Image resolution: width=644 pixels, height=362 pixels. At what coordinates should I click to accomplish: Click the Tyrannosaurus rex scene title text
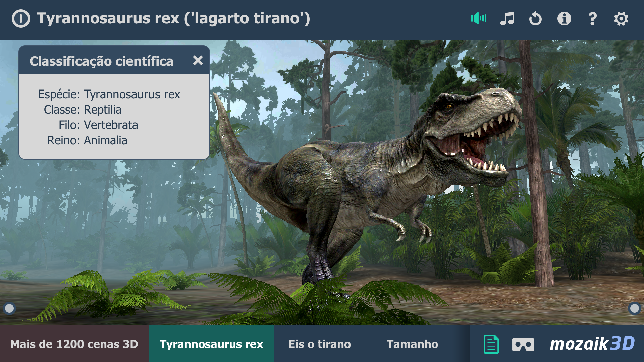(173, 18)
